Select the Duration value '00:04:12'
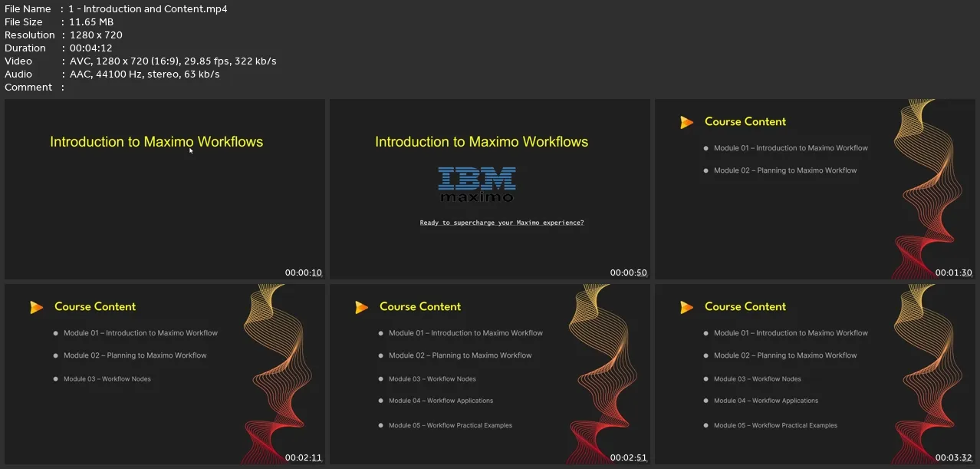 (91, 48)
